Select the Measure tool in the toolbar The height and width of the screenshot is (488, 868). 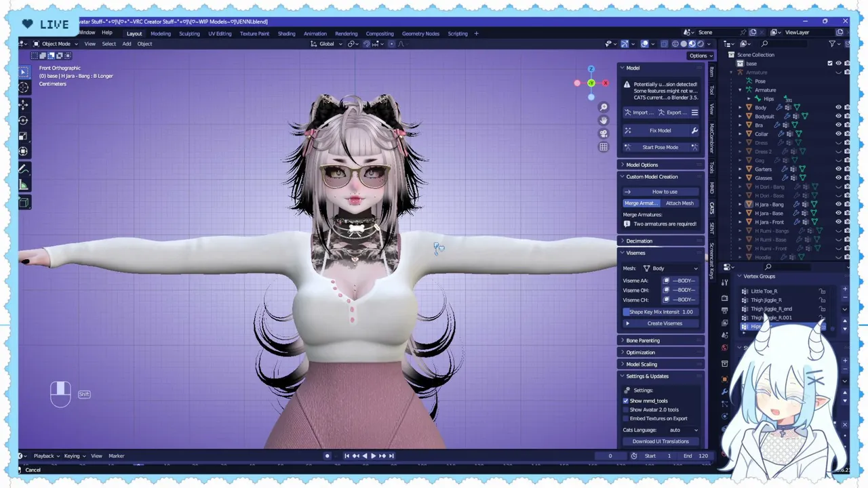click(x=24, y=185)
